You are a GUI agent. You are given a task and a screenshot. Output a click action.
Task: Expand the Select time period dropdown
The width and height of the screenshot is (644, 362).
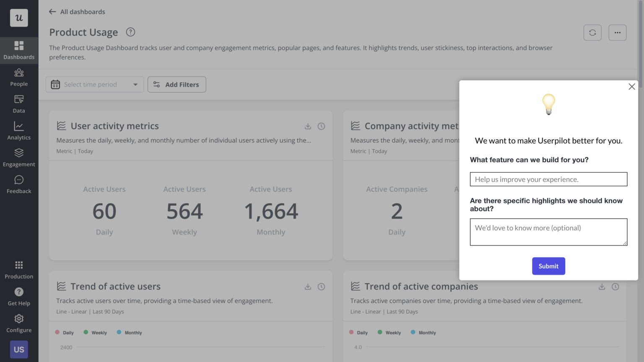click(x=95, y=85)
